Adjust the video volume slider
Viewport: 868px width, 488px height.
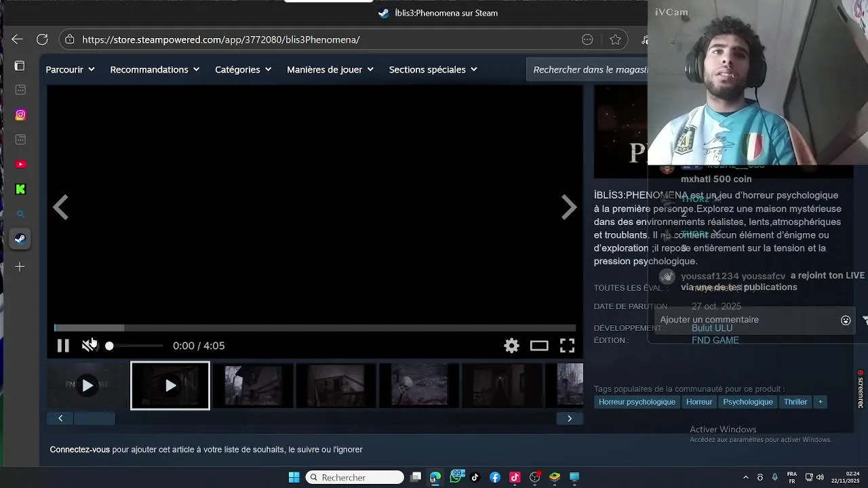pyautogui.click(x=134, y=346)
